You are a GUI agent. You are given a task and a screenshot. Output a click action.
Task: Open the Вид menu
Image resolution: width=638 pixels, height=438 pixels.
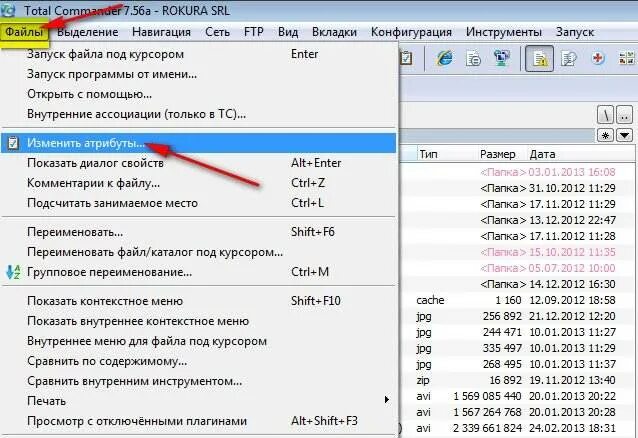pyautogui.click(x=288, y=32)
